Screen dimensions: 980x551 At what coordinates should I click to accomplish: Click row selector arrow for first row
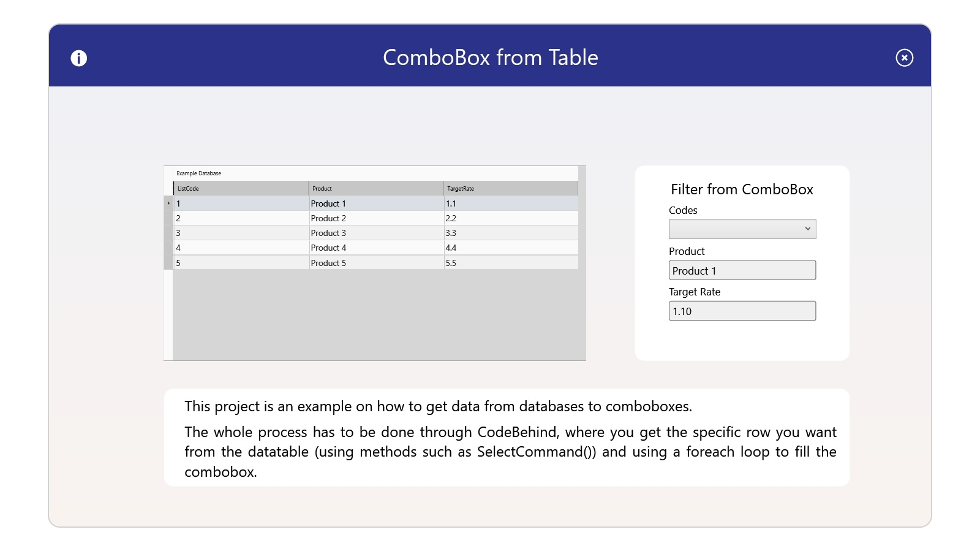[x=168, y=203]
